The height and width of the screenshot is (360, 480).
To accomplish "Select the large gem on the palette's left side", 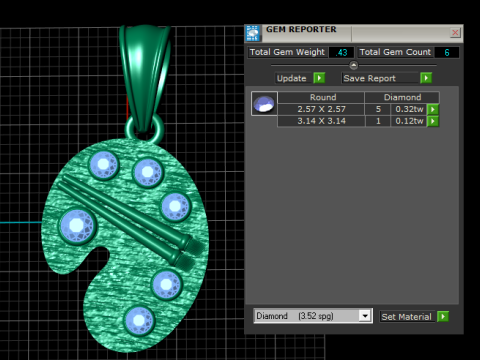I will click(77, 226).
